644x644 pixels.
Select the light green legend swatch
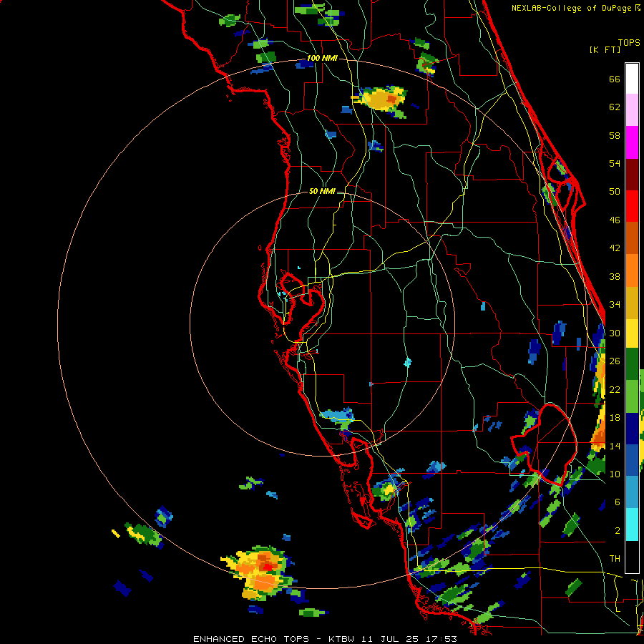click(x=632, y=396)
